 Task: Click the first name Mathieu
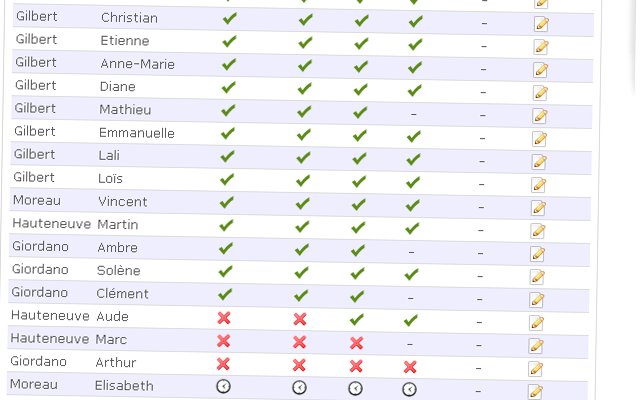tap(126, 109)
